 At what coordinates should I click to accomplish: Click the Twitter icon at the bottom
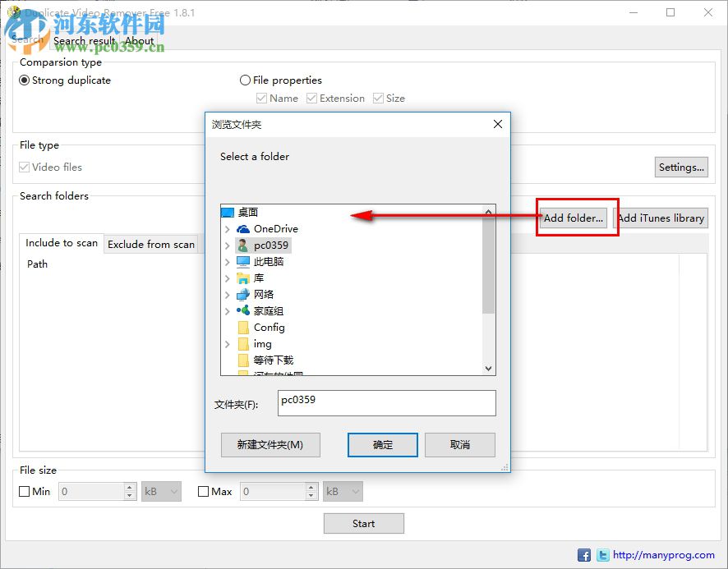click(602, 555)
